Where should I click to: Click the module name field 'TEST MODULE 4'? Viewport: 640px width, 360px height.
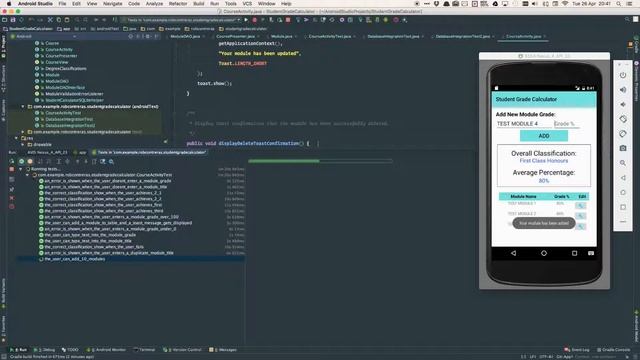point(524,124)
